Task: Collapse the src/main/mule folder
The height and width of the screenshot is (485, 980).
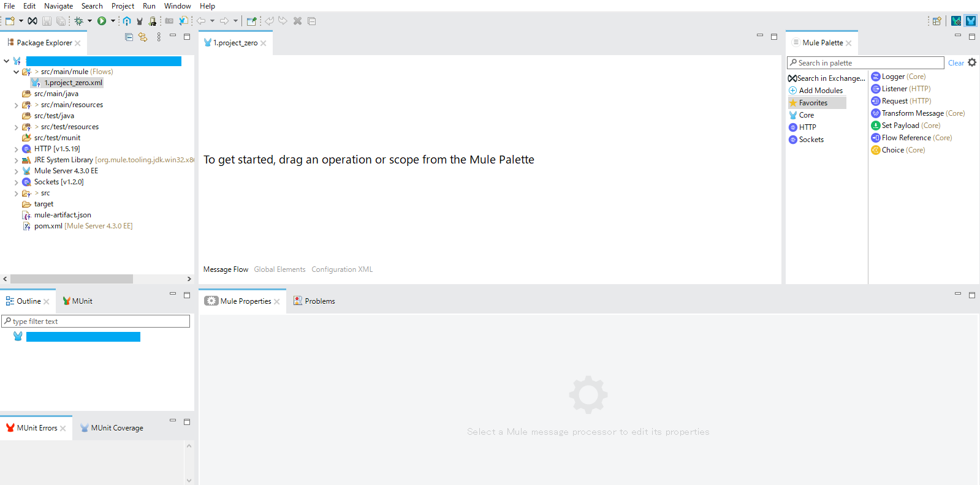Action: coord(16,72)
